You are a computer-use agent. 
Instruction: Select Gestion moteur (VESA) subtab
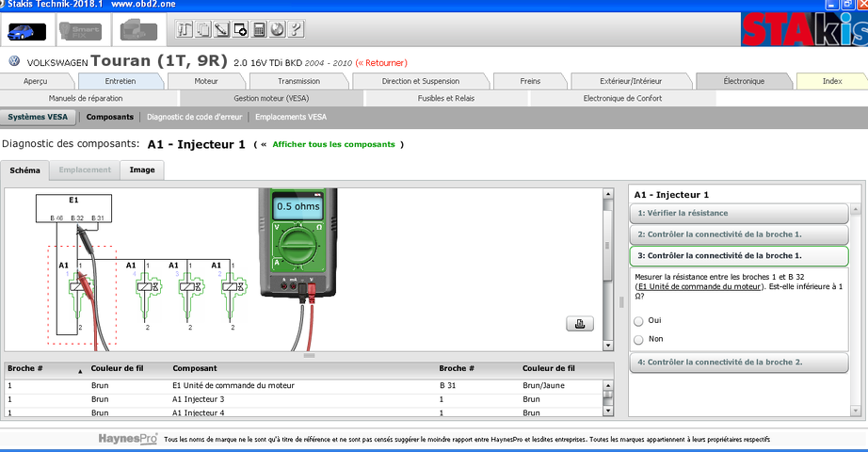[271, 98]
